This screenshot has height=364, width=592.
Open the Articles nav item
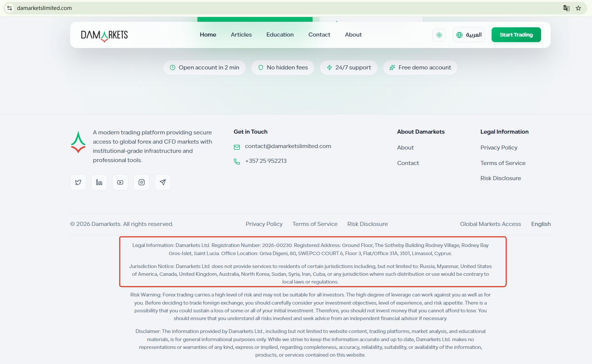[241, 35]
